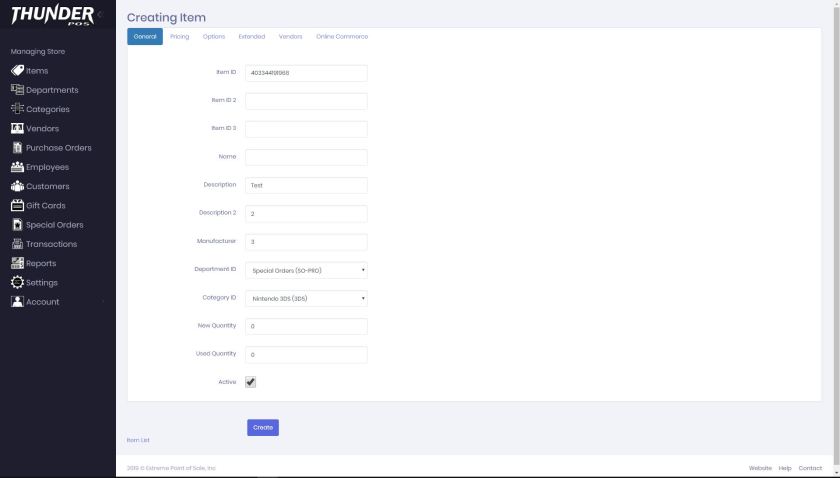Click the Vendors sidebar icon
The image size is (840, 478).
point(17,128)
